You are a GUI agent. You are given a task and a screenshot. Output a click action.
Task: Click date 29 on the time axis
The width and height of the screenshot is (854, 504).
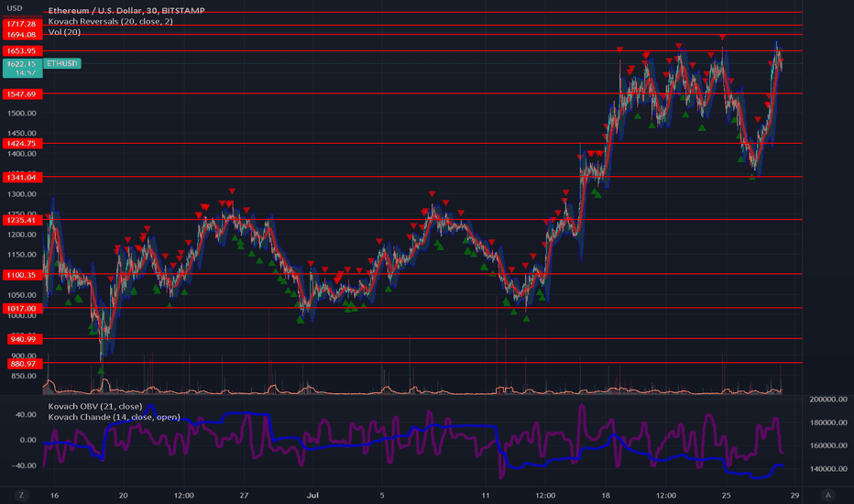pyautogui.click(x=794, y=495)
